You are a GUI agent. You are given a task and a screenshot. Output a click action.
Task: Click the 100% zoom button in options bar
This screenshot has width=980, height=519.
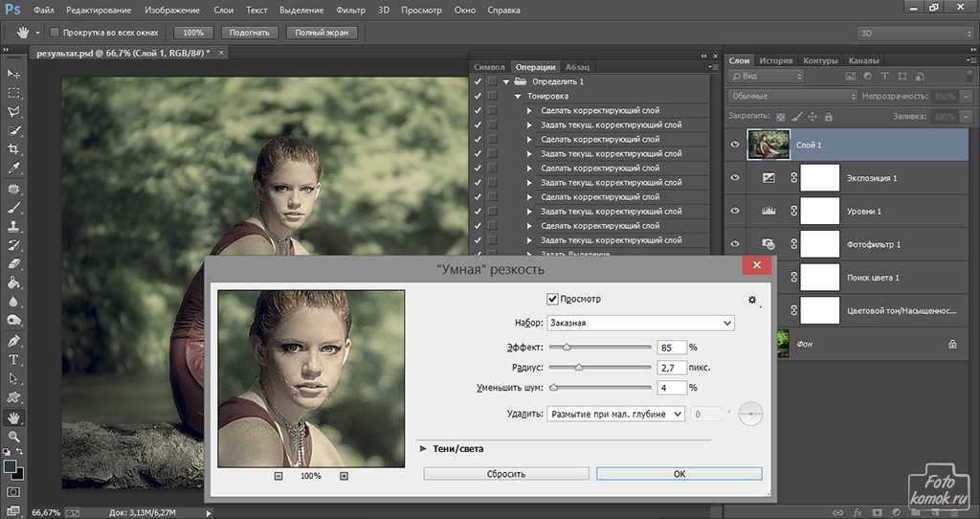193,33
